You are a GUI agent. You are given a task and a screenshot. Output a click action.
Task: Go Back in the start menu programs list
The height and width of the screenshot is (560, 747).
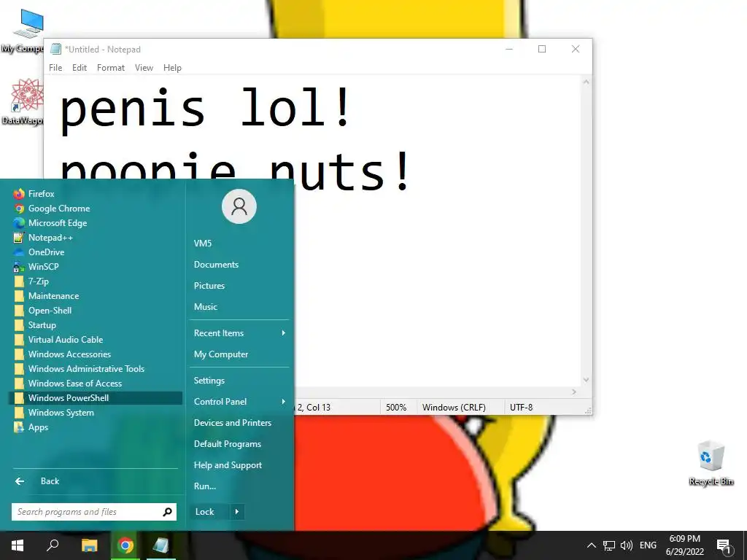point(96,481)
